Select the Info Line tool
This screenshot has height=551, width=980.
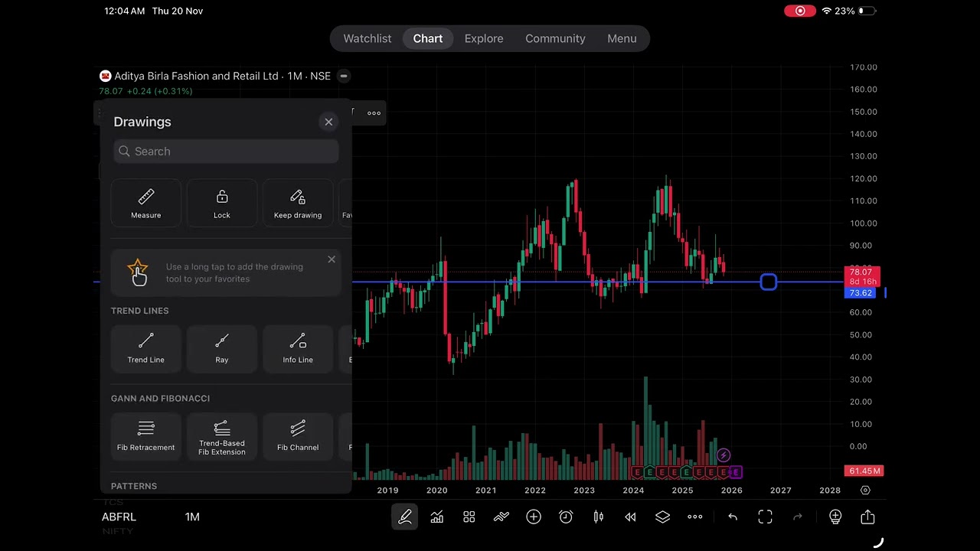tap(298, 348)
